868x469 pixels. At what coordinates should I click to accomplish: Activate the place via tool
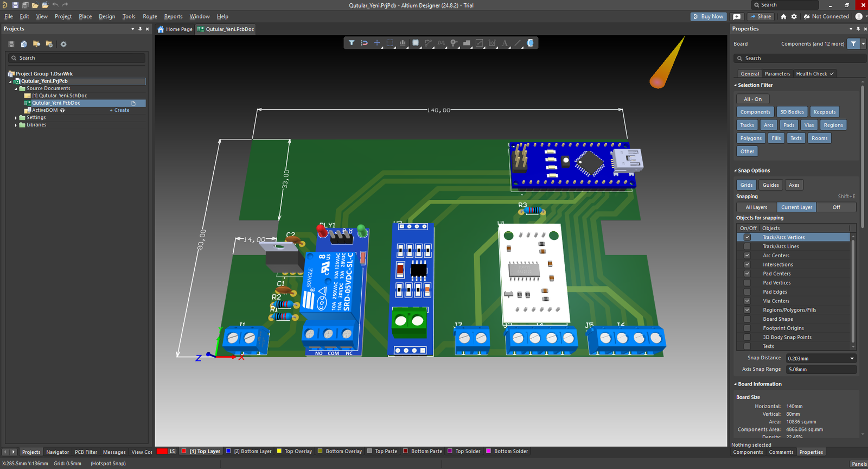[x=454, y=43]
